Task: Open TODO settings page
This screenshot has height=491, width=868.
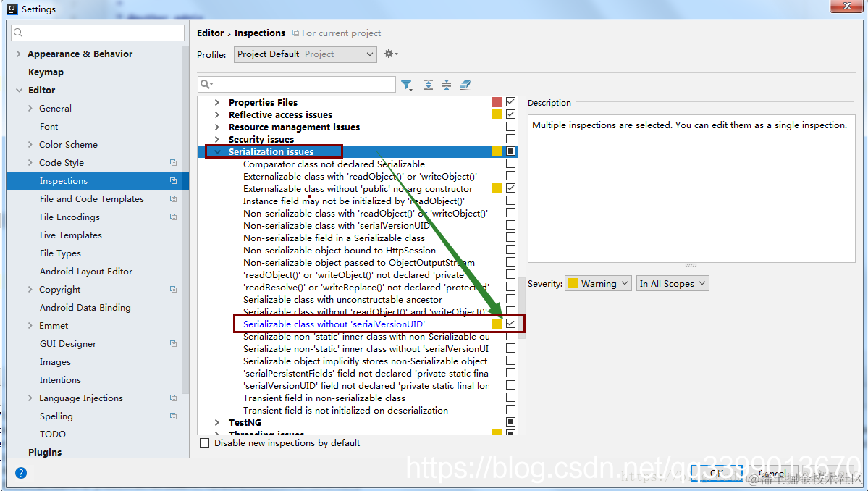Action: click(x=53, y=434)
